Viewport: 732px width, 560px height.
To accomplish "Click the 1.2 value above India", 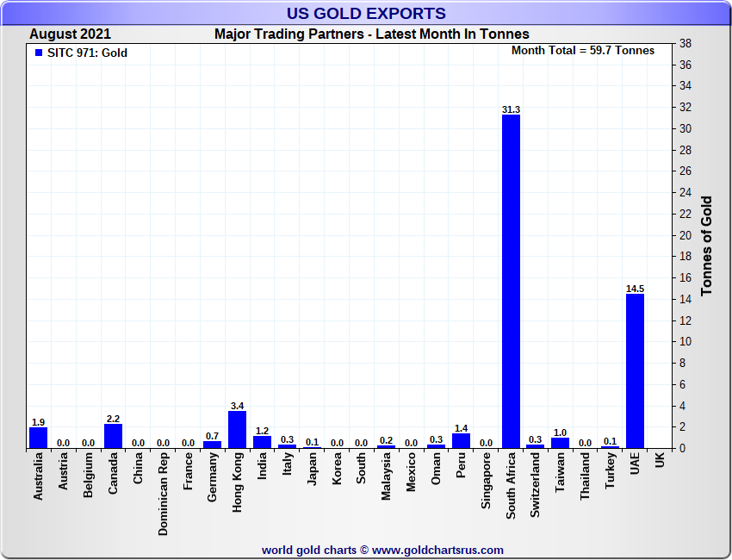I will click(262, 431).
